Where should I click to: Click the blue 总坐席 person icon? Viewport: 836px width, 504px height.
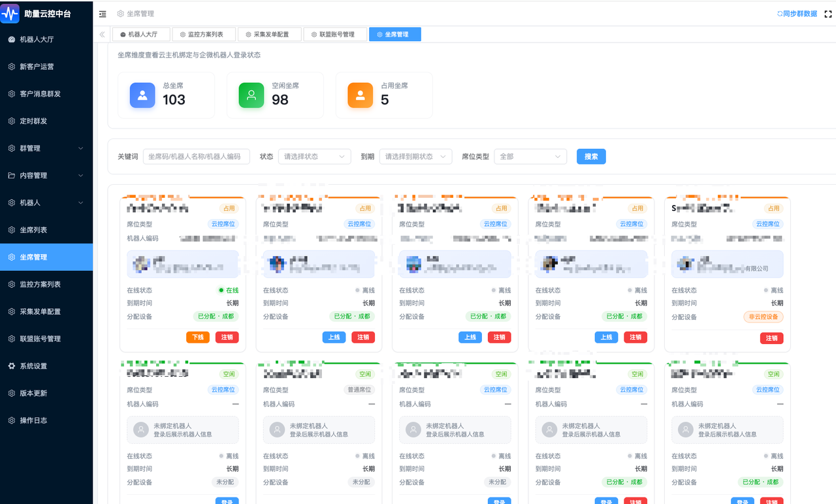click(142, 95)
